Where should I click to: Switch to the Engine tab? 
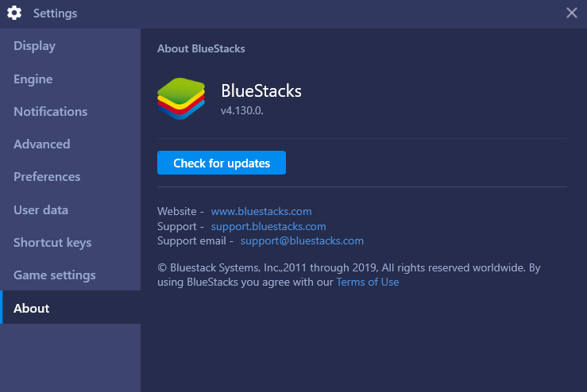[71, 79]
